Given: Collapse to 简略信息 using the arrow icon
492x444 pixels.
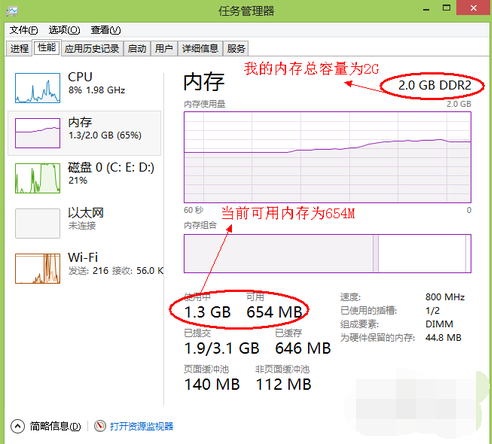Looking at the screenshot, I should 18,426.
